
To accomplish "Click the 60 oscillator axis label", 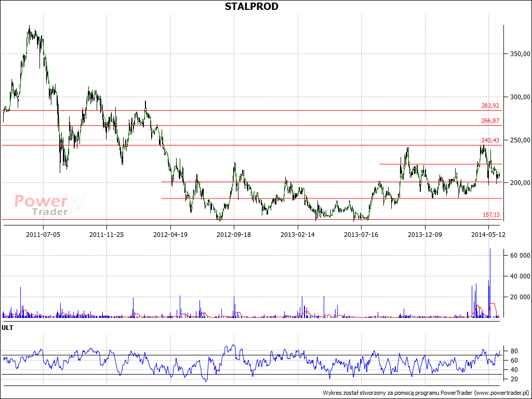I will tap(514, 361).
